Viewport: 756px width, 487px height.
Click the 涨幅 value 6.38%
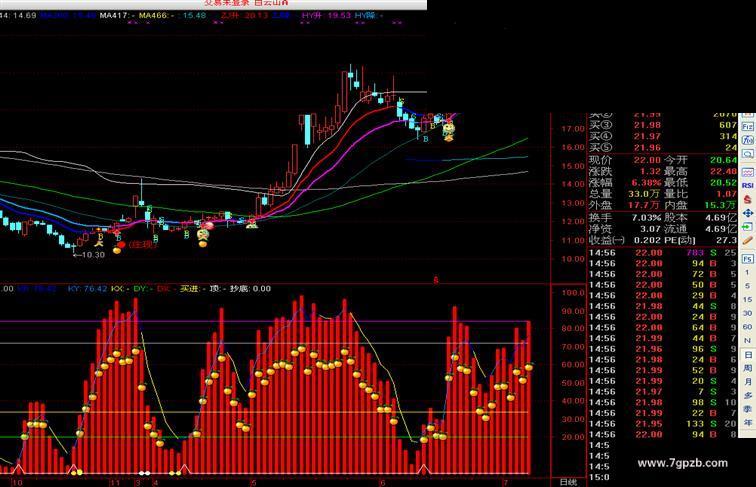tap(646, 183)
